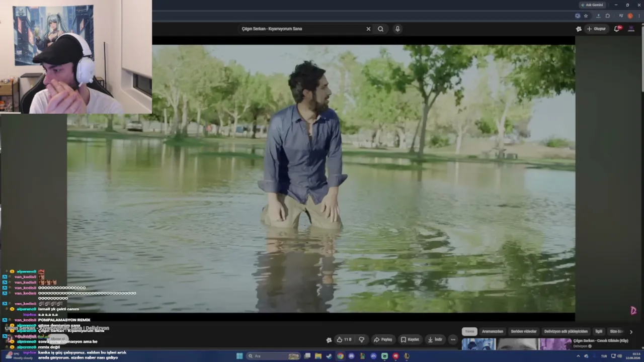Open YouTube notifications bell

(617, 29)
